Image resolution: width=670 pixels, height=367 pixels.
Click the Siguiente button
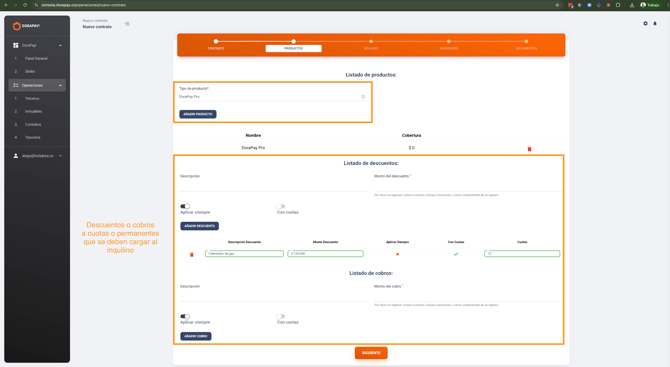coord(371,353)
